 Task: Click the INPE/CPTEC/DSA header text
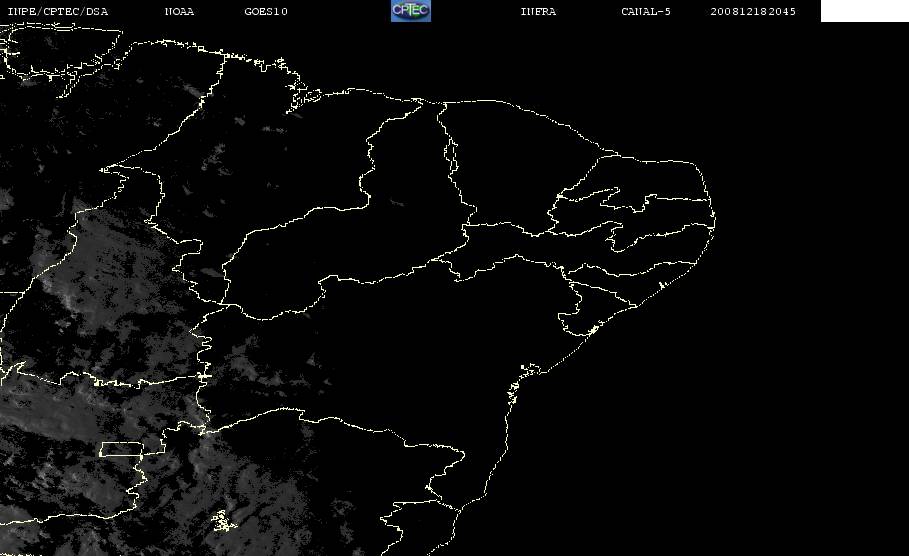click(57, 12)
